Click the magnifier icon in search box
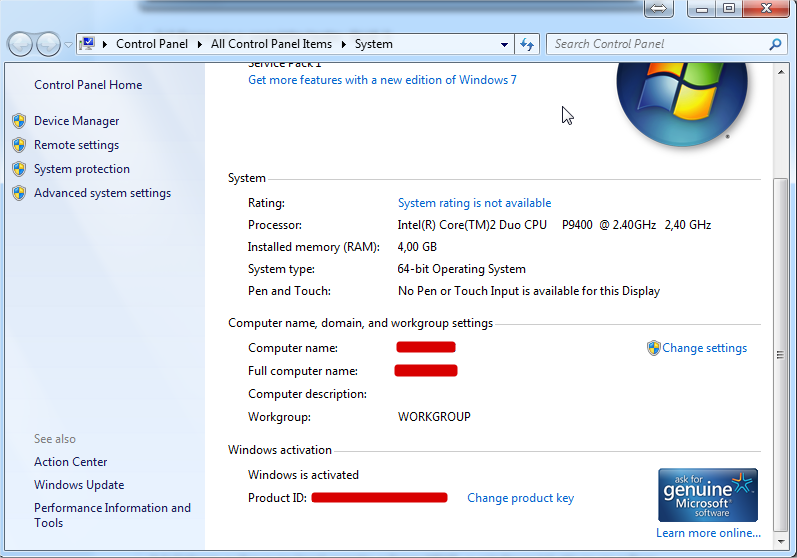The width and height of the screenshot is (797, 558). pos(774,44)
